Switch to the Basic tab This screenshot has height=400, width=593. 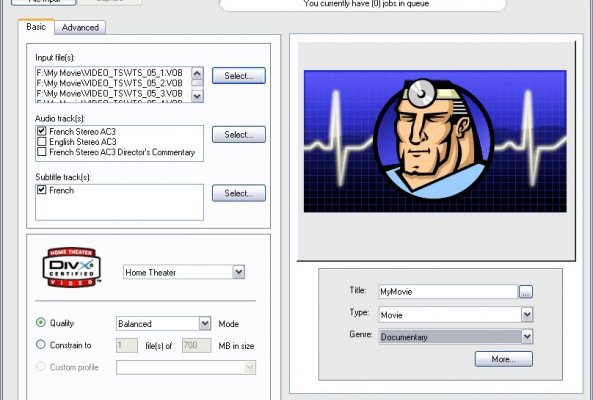click(36, 26)
